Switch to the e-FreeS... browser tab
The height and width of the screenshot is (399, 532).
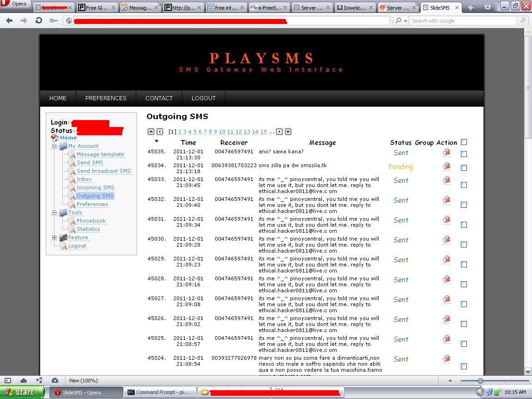point(269,8)
